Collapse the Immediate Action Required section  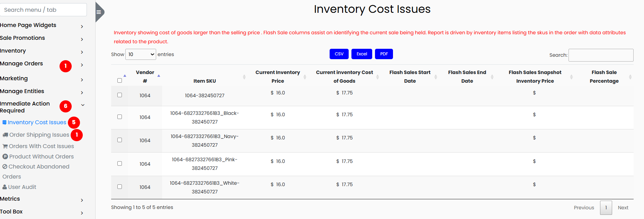point(82,105)
